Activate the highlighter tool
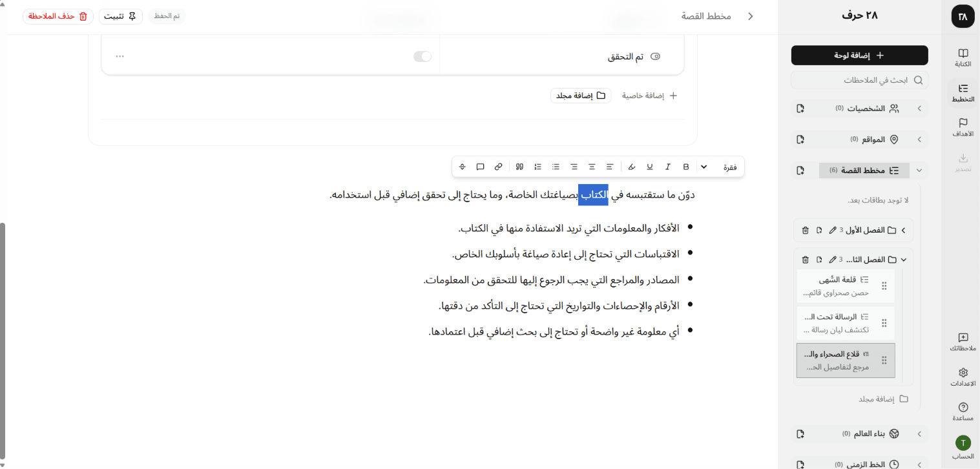The height and width of the screenshot is (469, 980). point(632,167)
